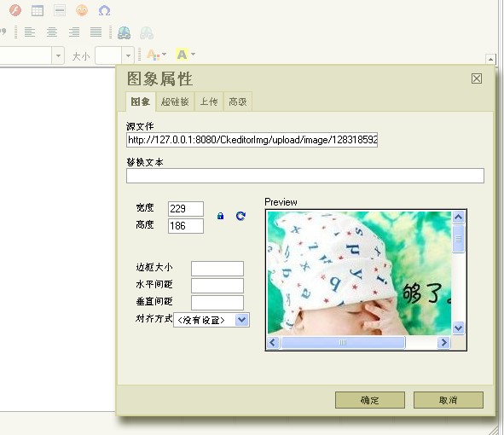504x435 pixels.
Task: Focus the 宽度 width input field
Action: point(186,209)
